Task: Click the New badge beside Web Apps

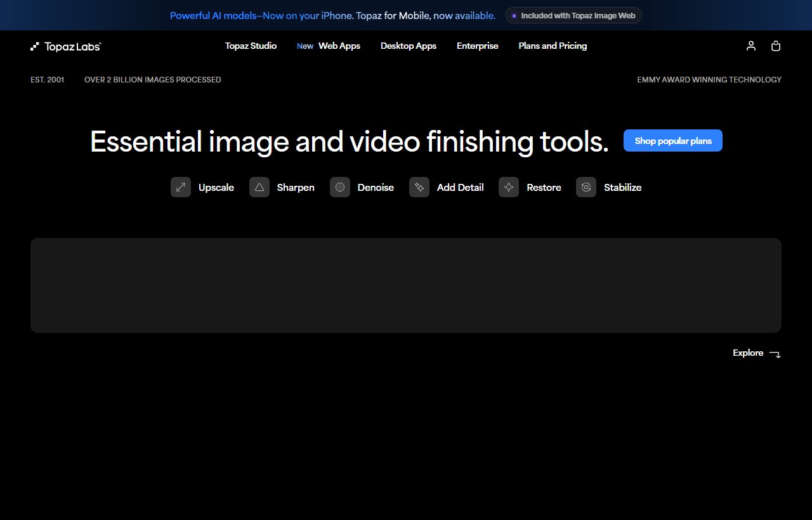Action: coord(305,46)
